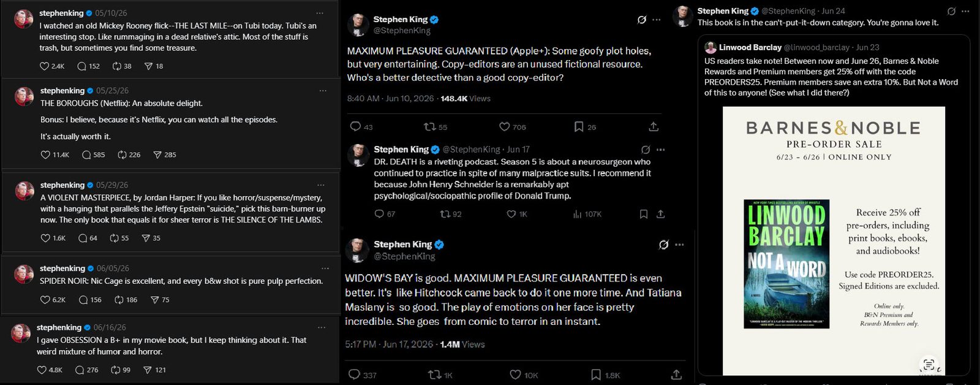Open more options on the 05/10/26 post
This screenshot has width=980, height=385.
pos(320,13)
